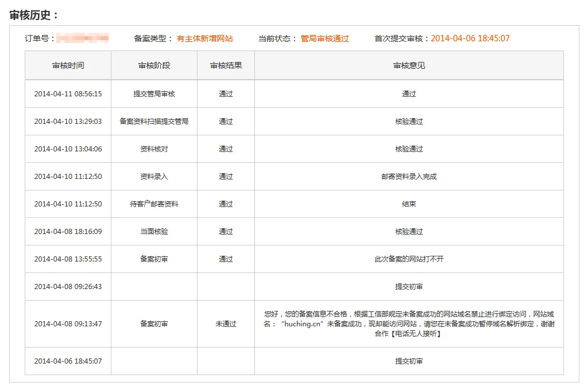The image size is (588, 390).
Task: Select table-row timestamp 2014-04-06 18:45:07
Action: [x=68, y=361]
